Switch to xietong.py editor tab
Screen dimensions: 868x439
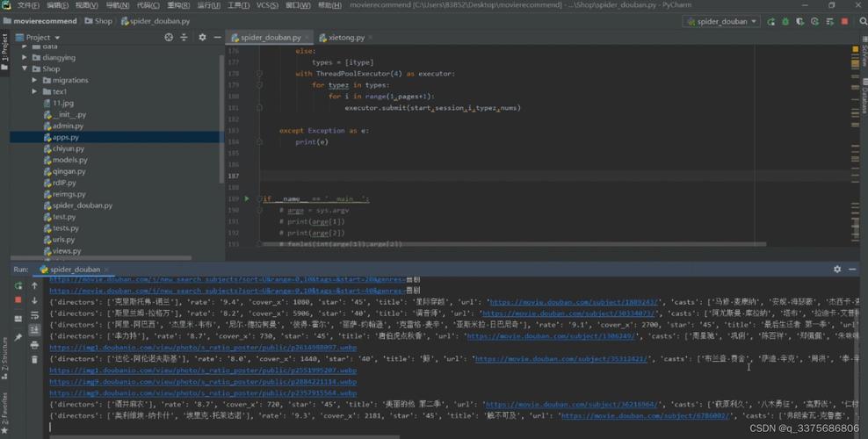point(346,38)
